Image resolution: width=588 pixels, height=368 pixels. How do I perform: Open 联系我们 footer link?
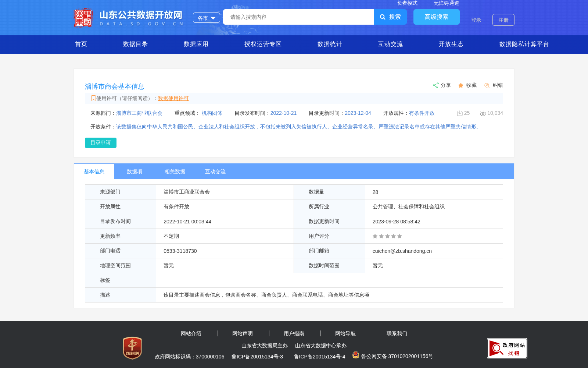pyautogui.click(x=397, y=333)
